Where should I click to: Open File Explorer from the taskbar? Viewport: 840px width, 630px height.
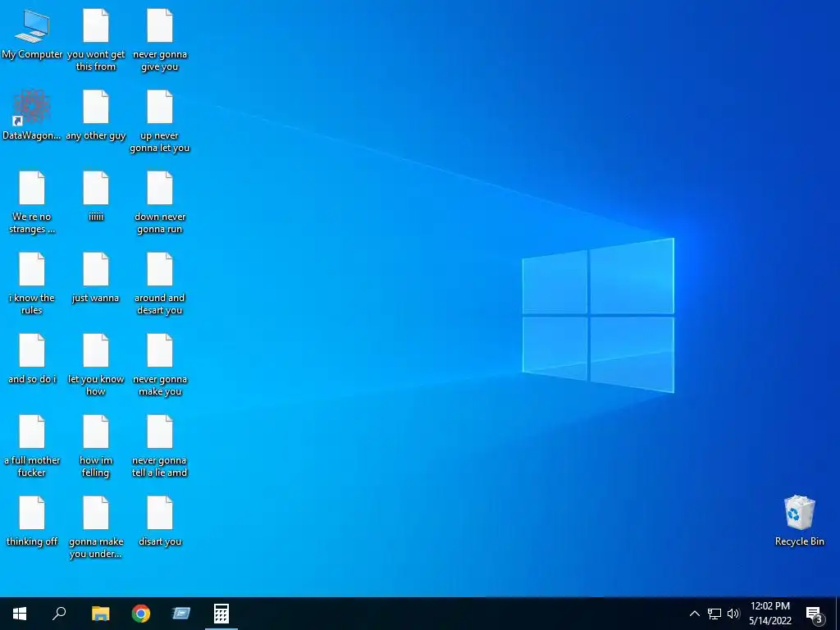coord(100,614)
